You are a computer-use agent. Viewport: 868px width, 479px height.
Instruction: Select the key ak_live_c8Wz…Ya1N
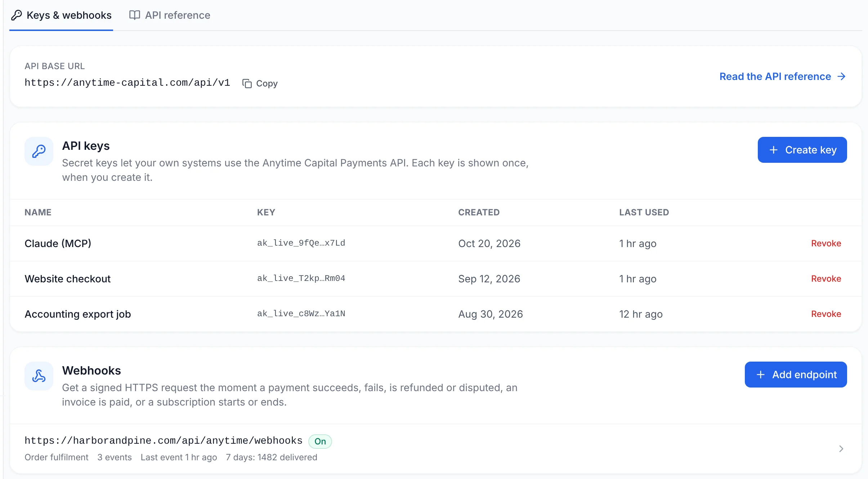301,314
